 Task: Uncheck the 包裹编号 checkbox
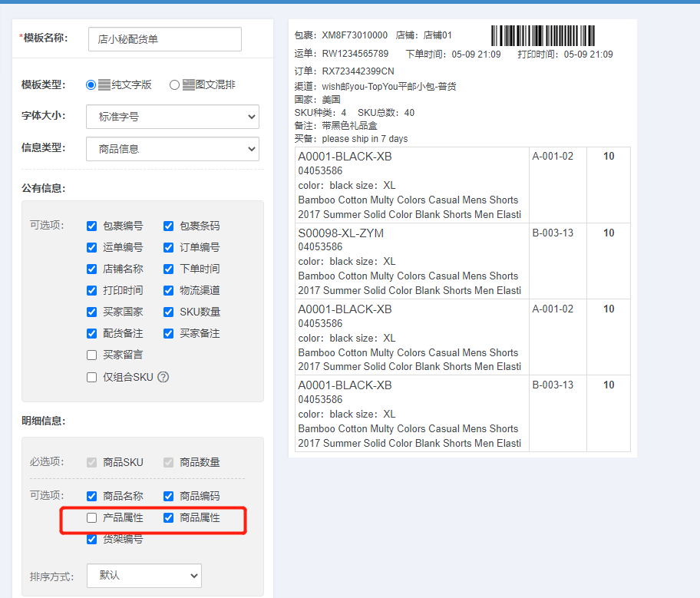coord(91,226)
